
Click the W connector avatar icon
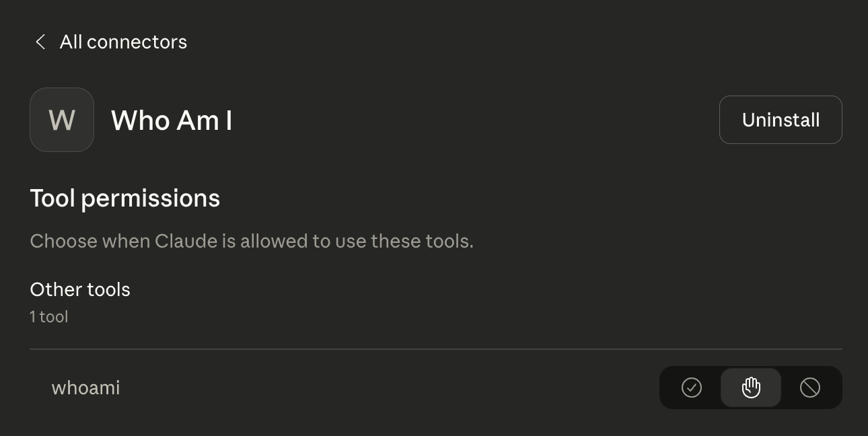62,120
